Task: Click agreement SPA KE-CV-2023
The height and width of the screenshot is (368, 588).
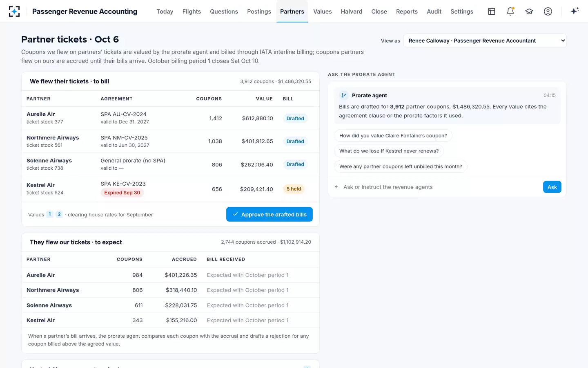Action: (x=123, y=184)
